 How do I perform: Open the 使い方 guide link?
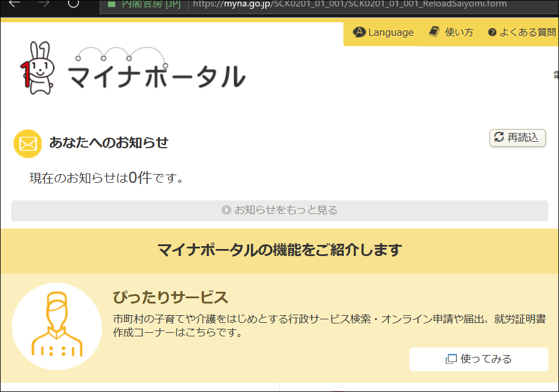[451, 32]
